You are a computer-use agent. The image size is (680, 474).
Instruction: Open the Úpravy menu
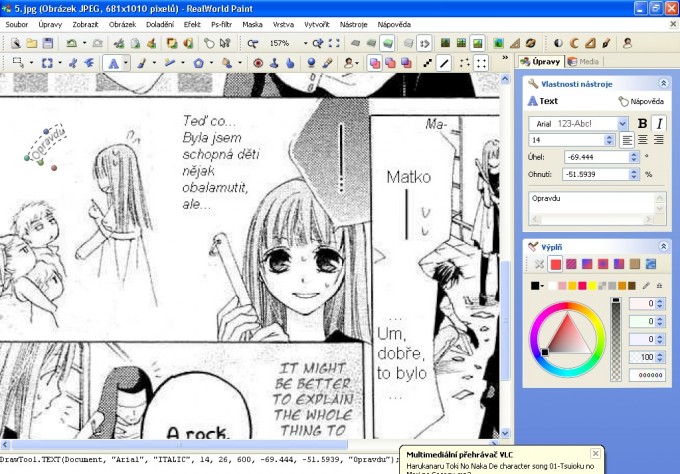click(50, 24)
